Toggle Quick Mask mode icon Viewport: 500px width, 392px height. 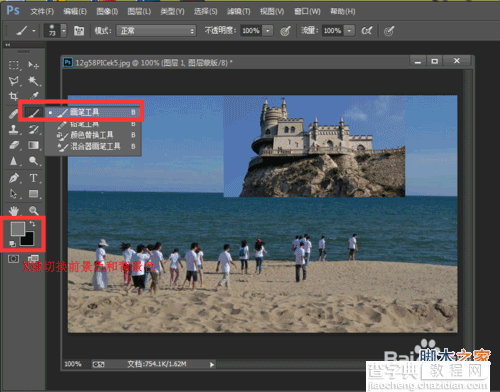coord(14,259)
